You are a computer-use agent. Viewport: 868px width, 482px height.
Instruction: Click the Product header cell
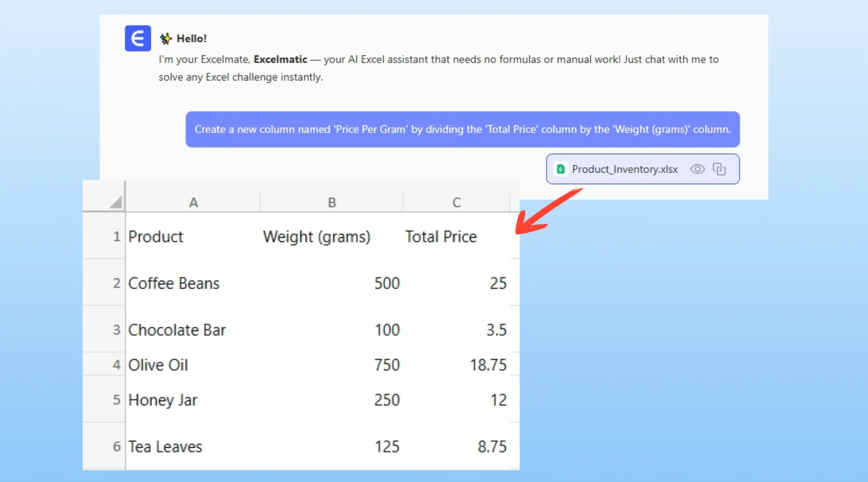tap(156, 237)
